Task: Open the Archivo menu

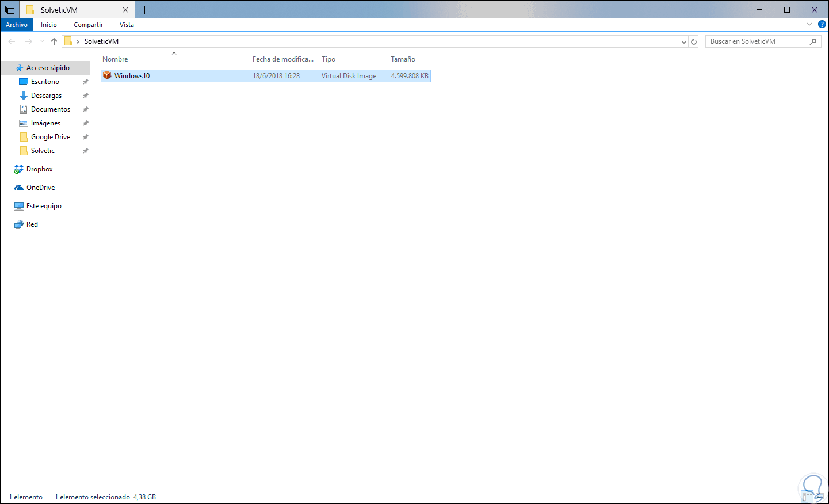Action: (x=17, y=25)
